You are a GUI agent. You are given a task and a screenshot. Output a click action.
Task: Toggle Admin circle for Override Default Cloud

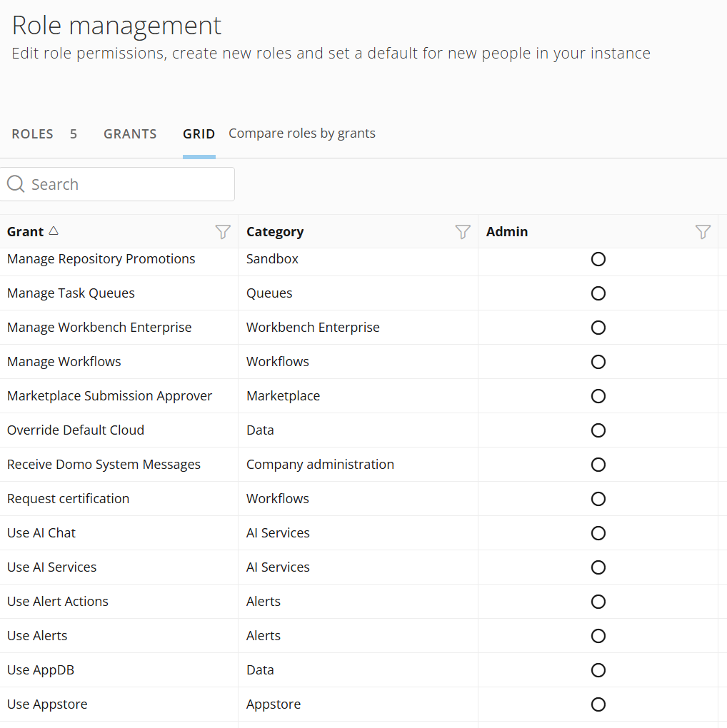click(x=598, y=430)
